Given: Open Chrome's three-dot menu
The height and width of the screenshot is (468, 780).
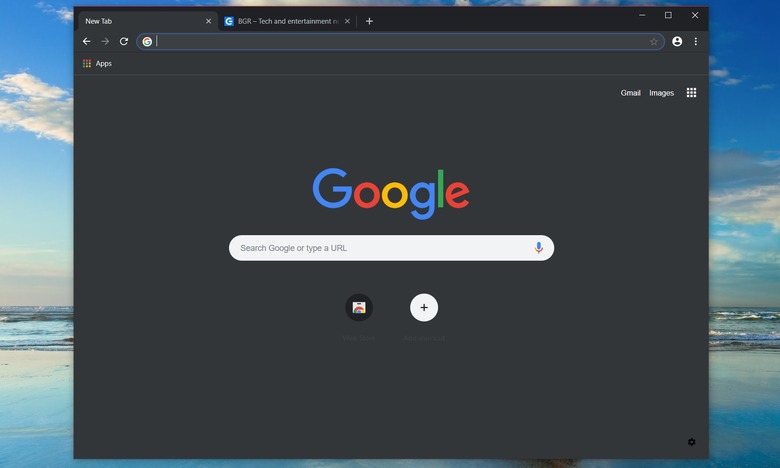Looking at the screenshot, I should pyautogui.click(x=695, y=41).
